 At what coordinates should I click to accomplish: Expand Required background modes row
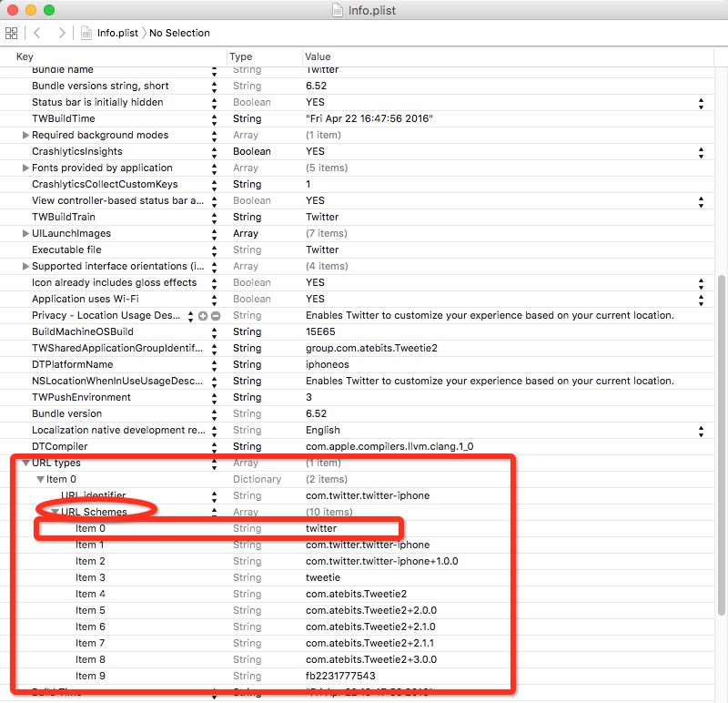click(x=25, y=135)
